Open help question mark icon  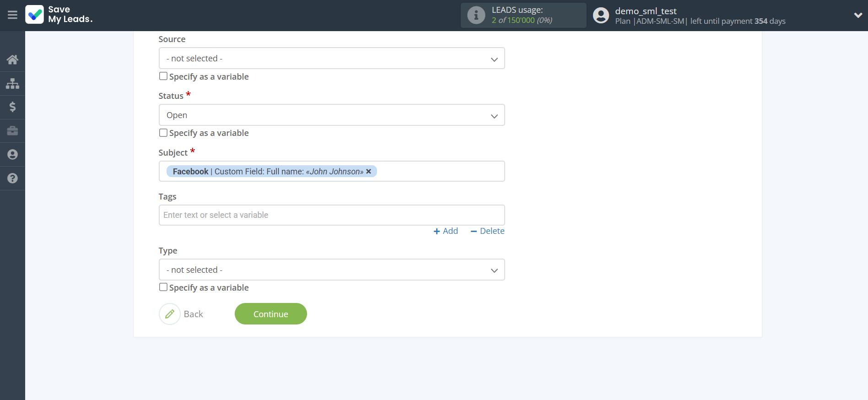coord(12,178)
